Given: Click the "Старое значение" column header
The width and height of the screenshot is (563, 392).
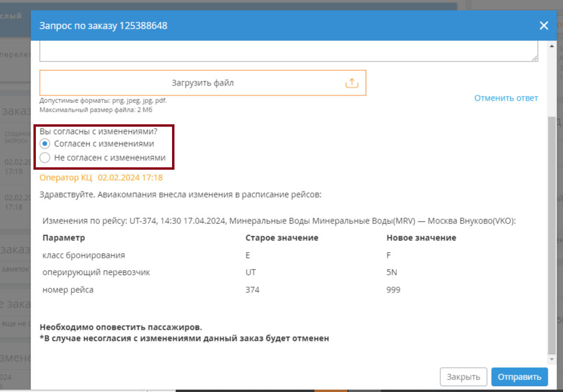Looking at the screenshot, I should click(282, 238).
